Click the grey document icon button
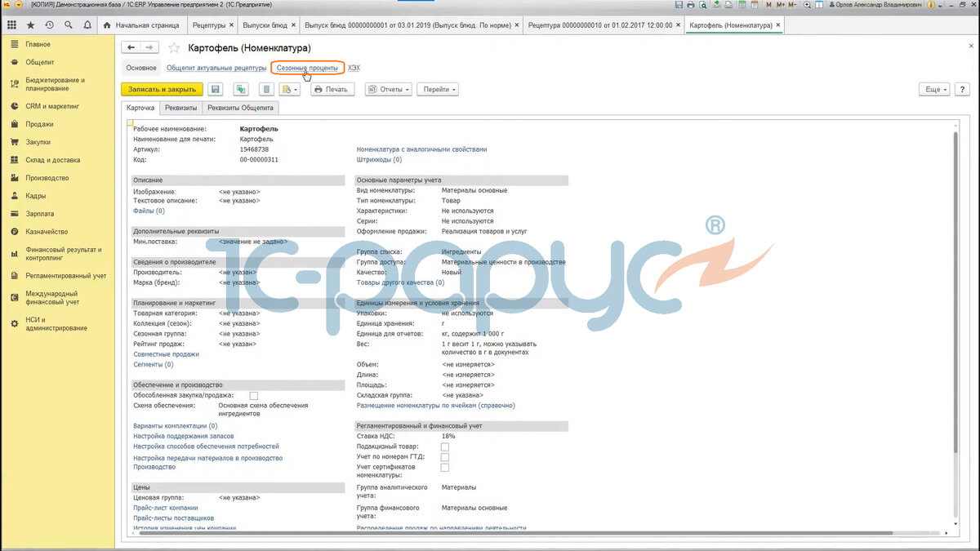The width and height of the screenshot is (980, 551). click(266, 89)
